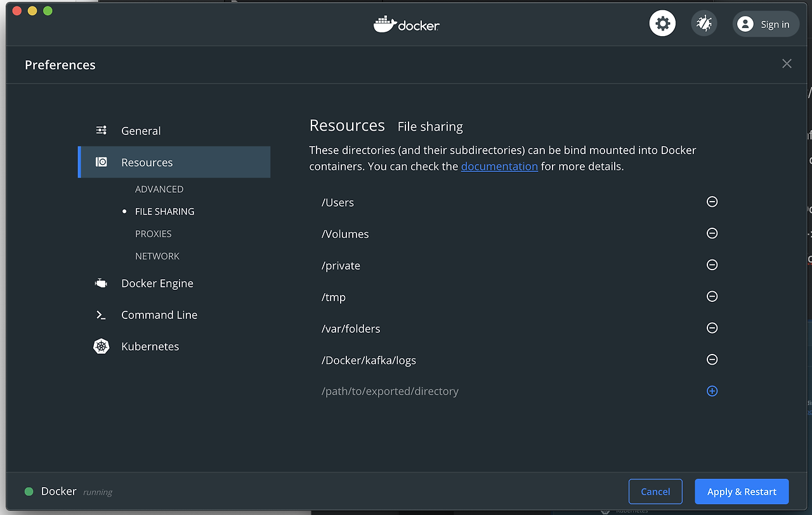Click the green macOS zoom window button
This screenshot has width=812, height=515.
click(x=48, y=11)
